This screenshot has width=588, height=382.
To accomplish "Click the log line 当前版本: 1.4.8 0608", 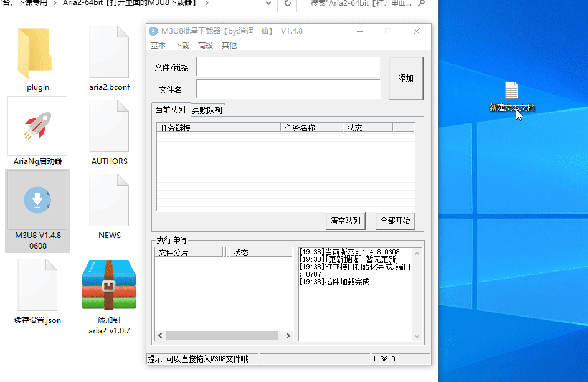I will coord(349,252).
